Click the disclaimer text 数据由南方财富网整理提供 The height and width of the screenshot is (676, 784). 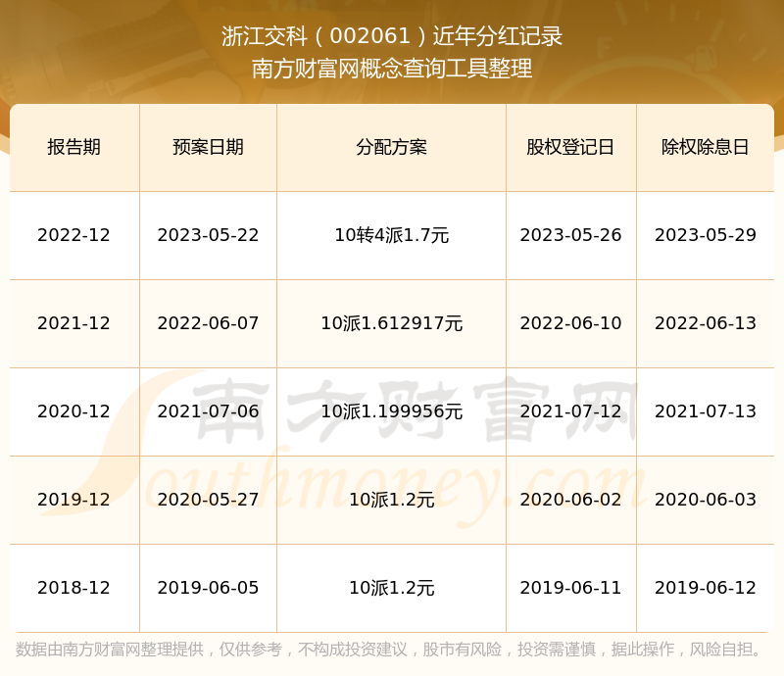coord(110,649)
